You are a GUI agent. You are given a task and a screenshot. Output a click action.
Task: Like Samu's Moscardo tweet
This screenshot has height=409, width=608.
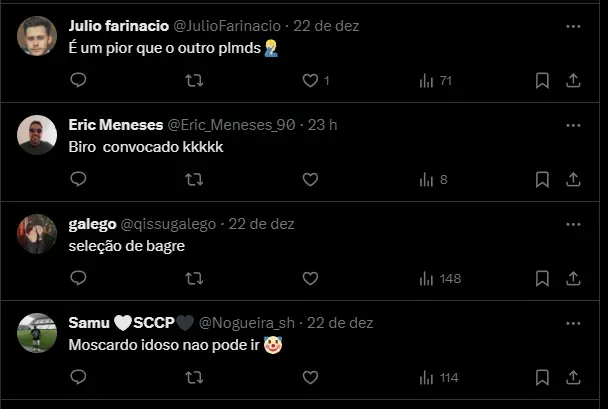[310, 377]
